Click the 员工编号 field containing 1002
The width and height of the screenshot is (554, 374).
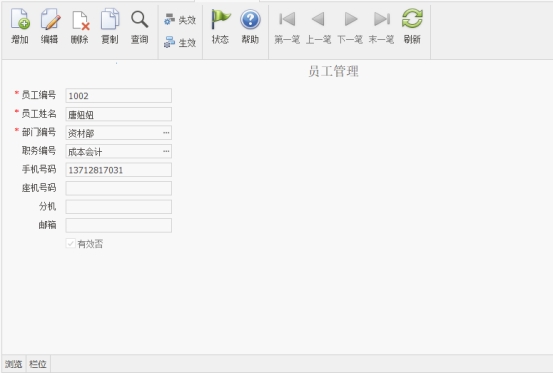119,96
